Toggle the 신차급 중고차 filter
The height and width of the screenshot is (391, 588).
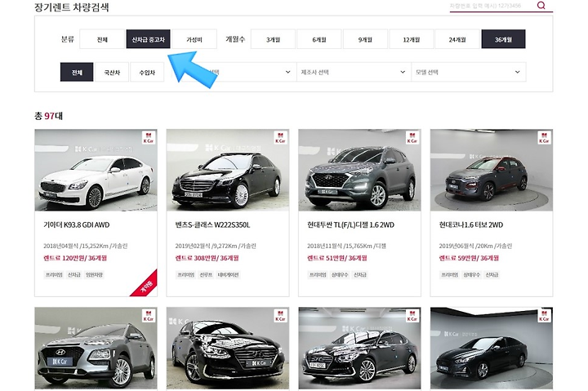tap(148, 39)
